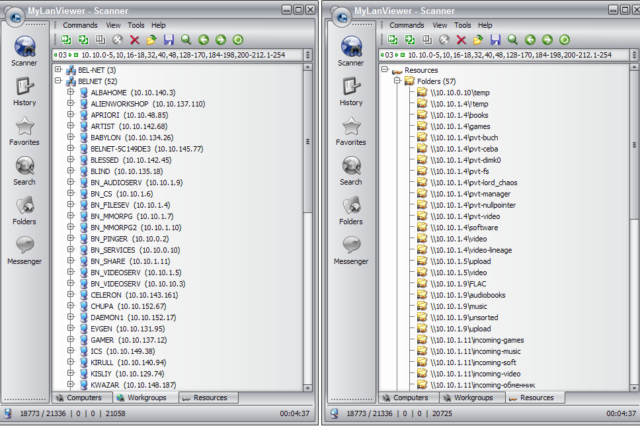Click the quick scan icon in left window toolbar

point(66,40)
